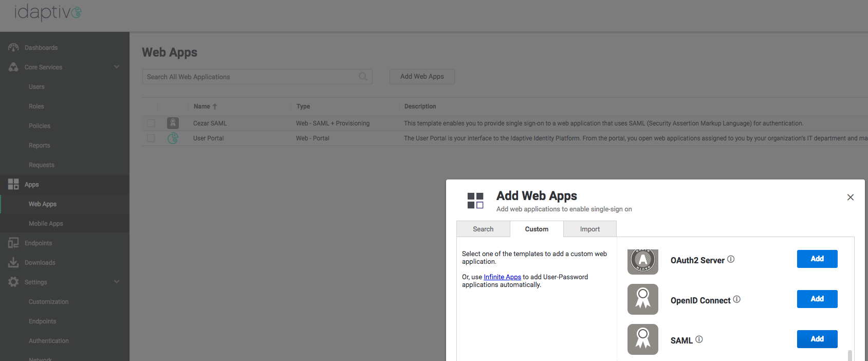Click the search magnifier icon

[363, 77]
